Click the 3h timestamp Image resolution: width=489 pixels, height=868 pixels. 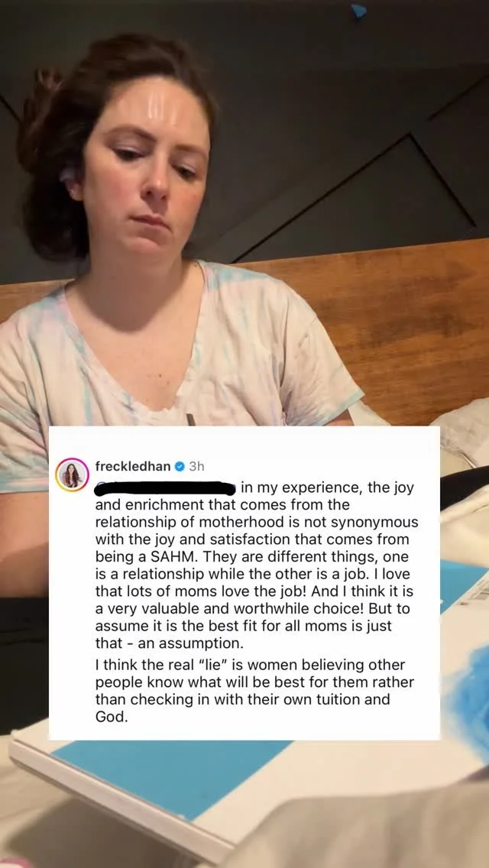[x=196, y=467]
